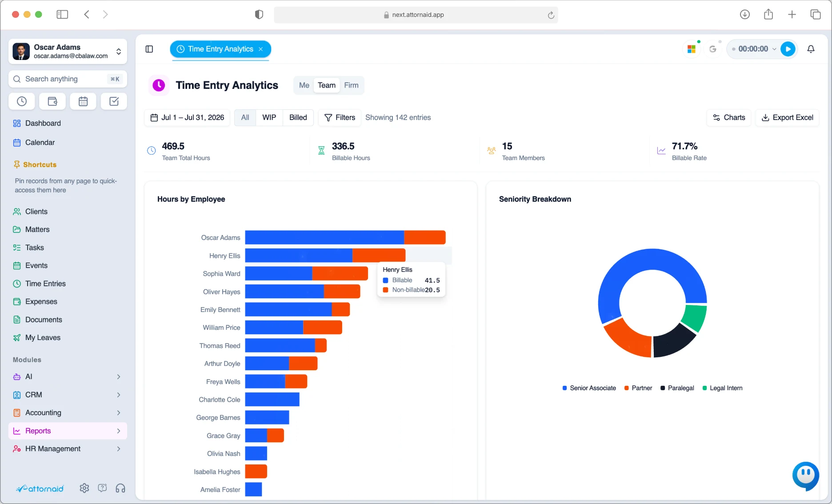Open Events in the sidebar
Image resolution: width=832 pixels, height=504 pixels.
click(68, 265)
